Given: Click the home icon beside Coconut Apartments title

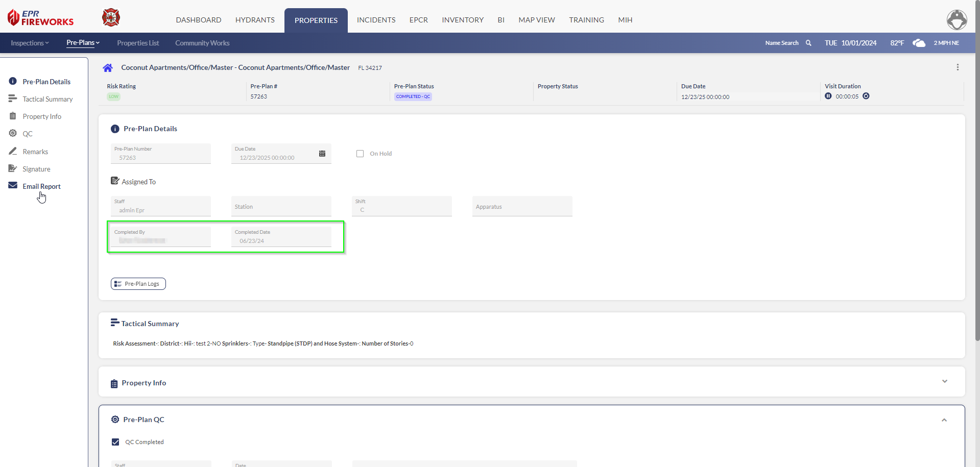Looking at the screenshot, I should tap(108, 68).
